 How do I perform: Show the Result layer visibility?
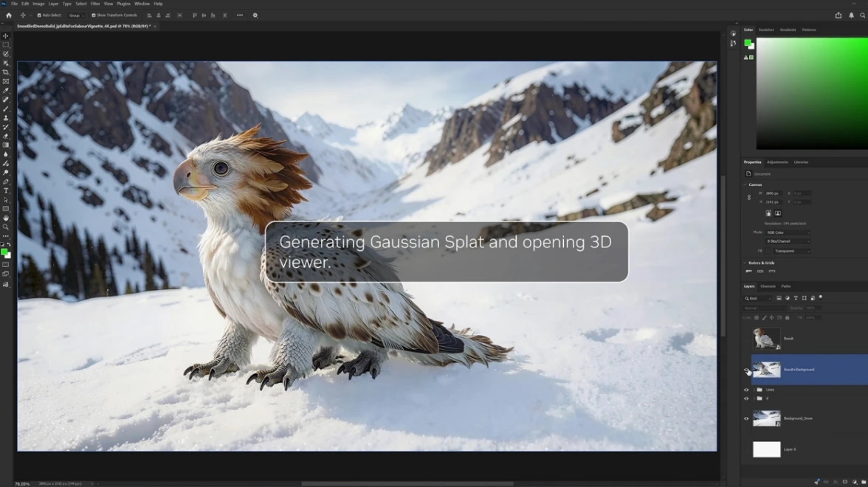click(x=746, y=339)
